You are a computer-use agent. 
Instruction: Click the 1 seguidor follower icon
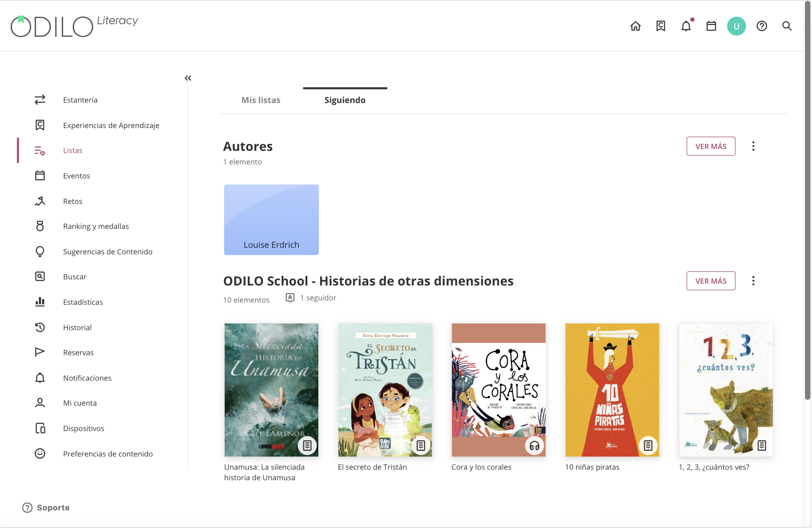[x=290, y=298]
